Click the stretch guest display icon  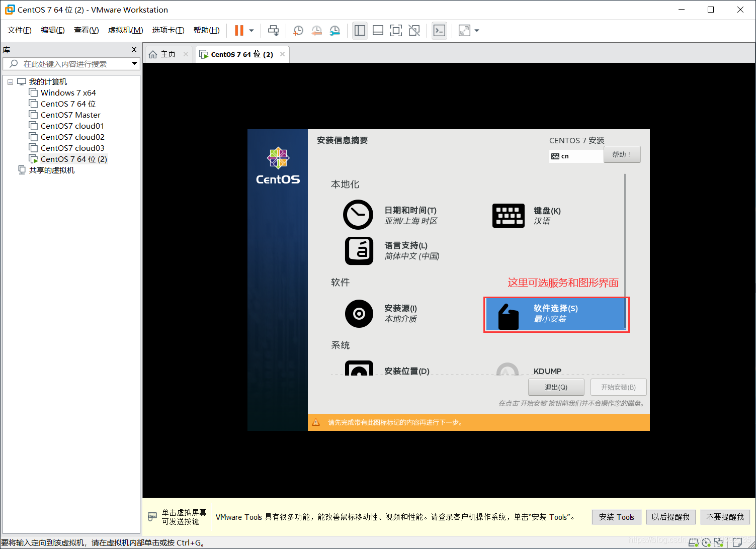(x=464, y=31)
